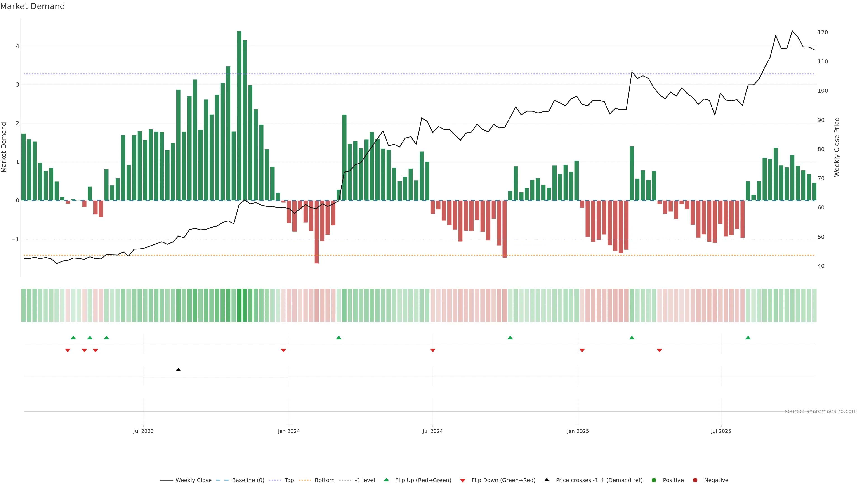Click the Flip Down red triangle legend icon
This screenshot has height=488, width=868.
[x=463, y=481]
